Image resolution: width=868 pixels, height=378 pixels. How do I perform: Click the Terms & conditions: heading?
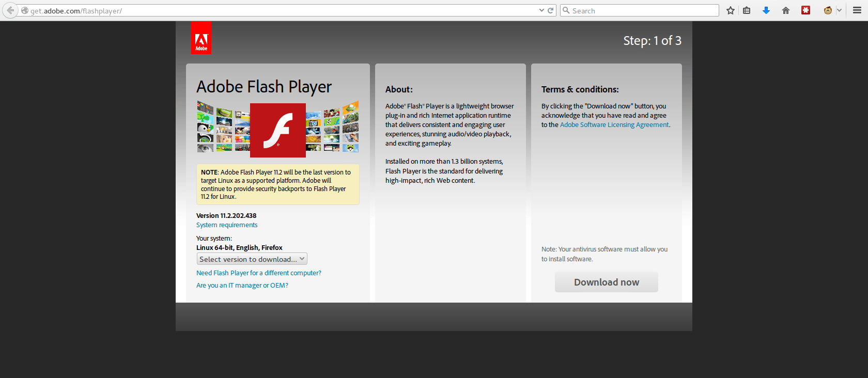tap(580, 89)
